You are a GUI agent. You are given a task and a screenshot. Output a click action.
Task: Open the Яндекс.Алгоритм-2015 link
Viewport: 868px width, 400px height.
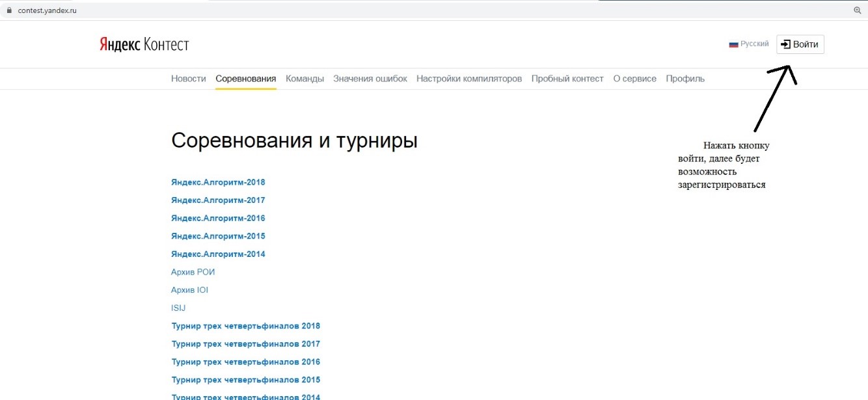pos(218,236)
